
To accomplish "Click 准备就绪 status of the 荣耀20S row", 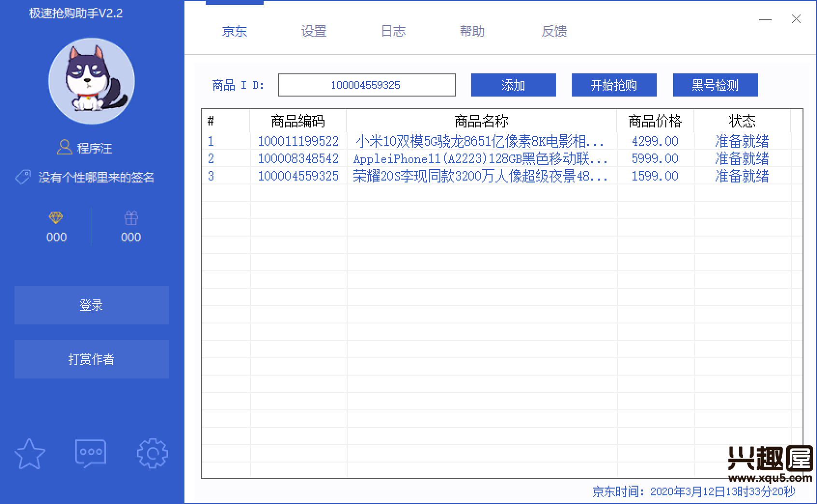I will (x=742, y=176).
